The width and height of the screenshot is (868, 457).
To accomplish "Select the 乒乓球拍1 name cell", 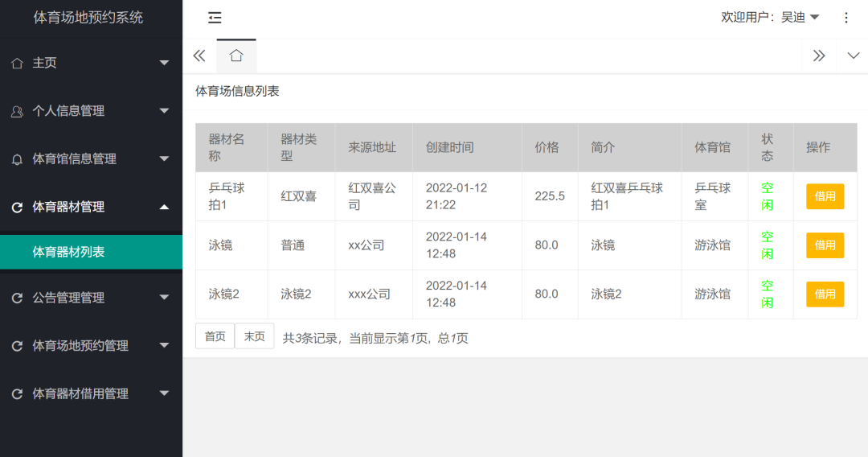I will (231, 196).
